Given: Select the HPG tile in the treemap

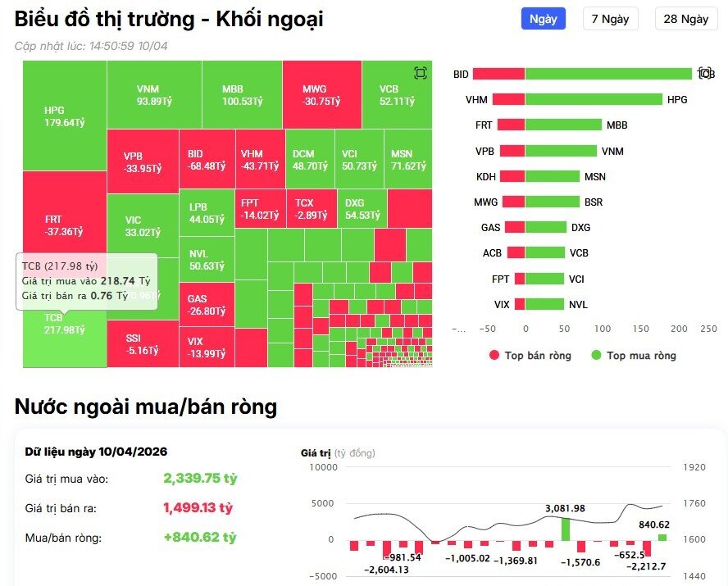Looking at the screenshot, I should (x=63, y=115).
